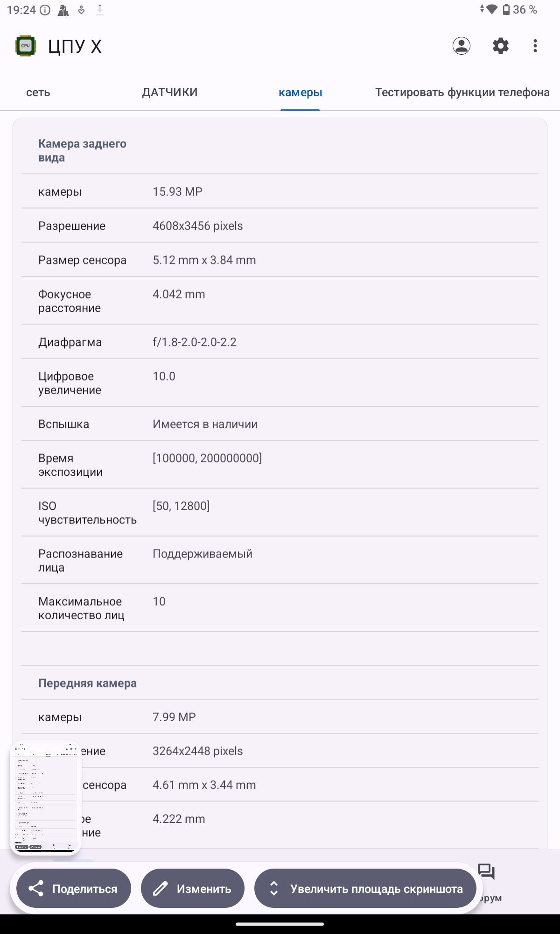This screenshot has width=560, height=934.
Task: Open the Тестировать функции телефона tab
Action: 462,92
